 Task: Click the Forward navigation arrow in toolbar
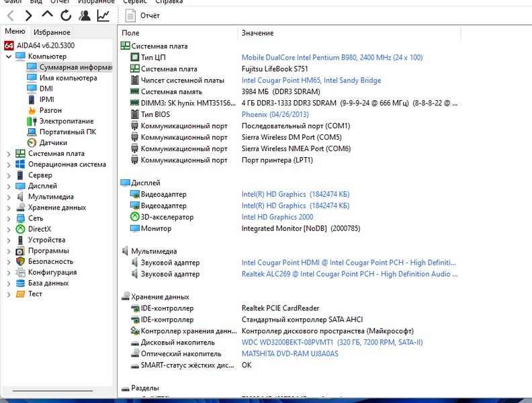tap(28, 15)
